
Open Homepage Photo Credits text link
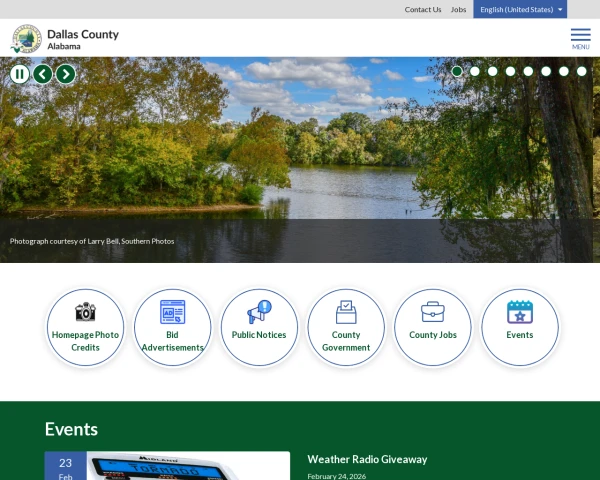(85, 341)
